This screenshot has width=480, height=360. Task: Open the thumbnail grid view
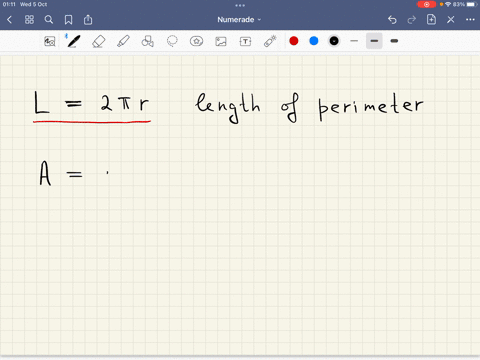coord(29,20)
